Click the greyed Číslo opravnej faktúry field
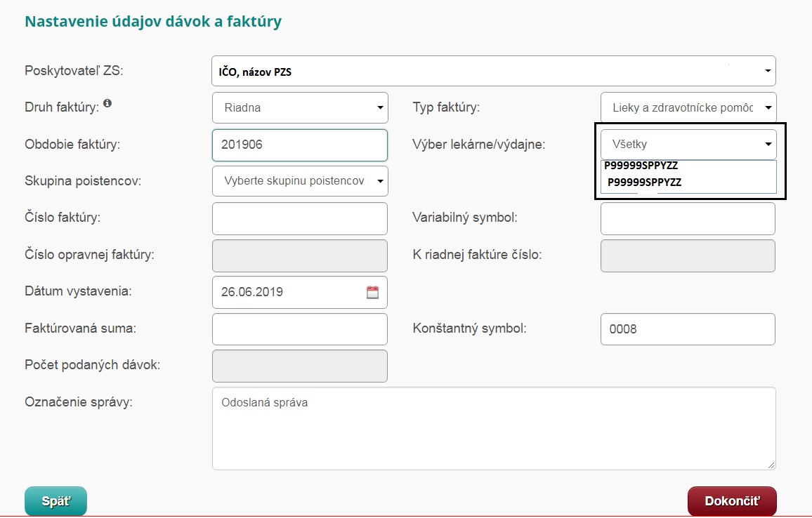Screen dimensions: 812x518 300,255
